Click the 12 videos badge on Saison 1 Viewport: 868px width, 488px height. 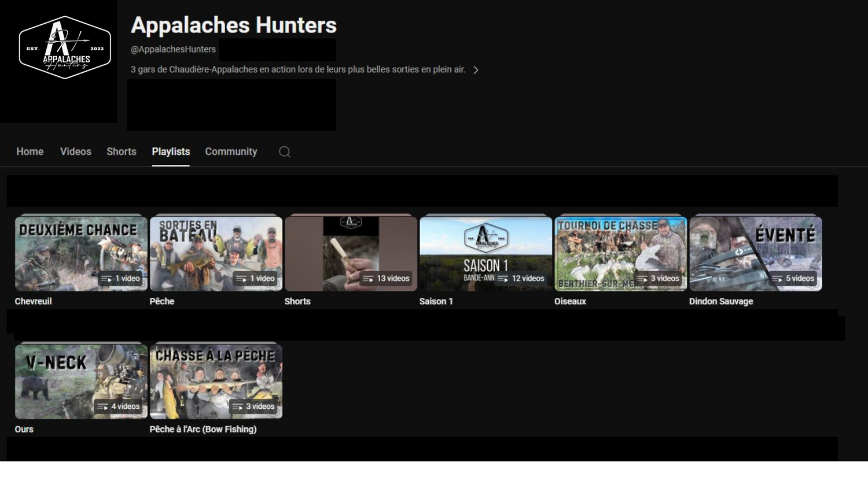(x=521, y=279)
